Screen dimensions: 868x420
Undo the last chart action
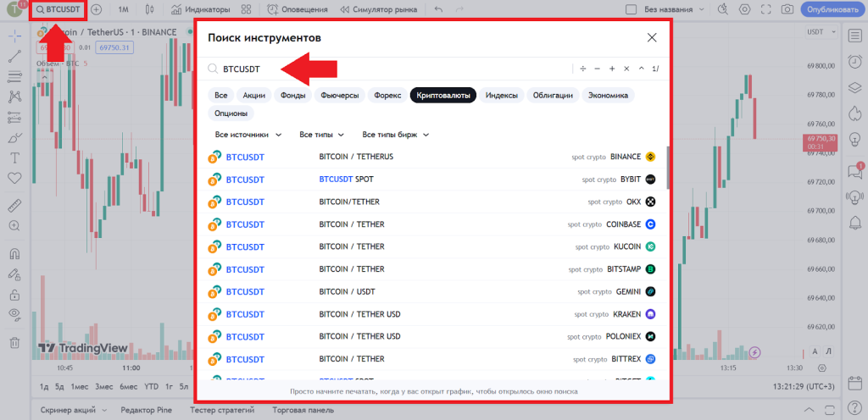tap(438, 9)
